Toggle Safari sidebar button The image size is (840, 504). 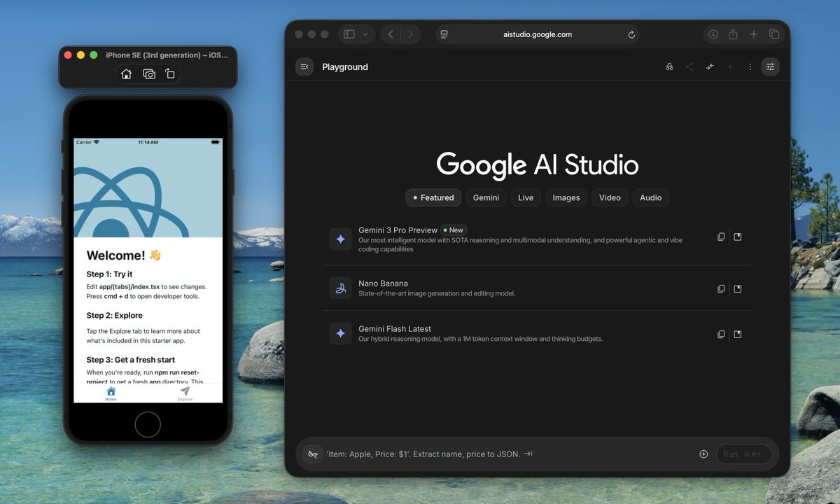pos(349,34)
